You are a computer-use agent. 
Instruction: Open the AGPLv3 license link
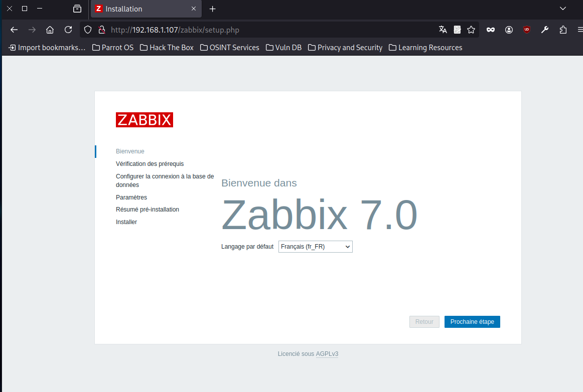point(327,354)
